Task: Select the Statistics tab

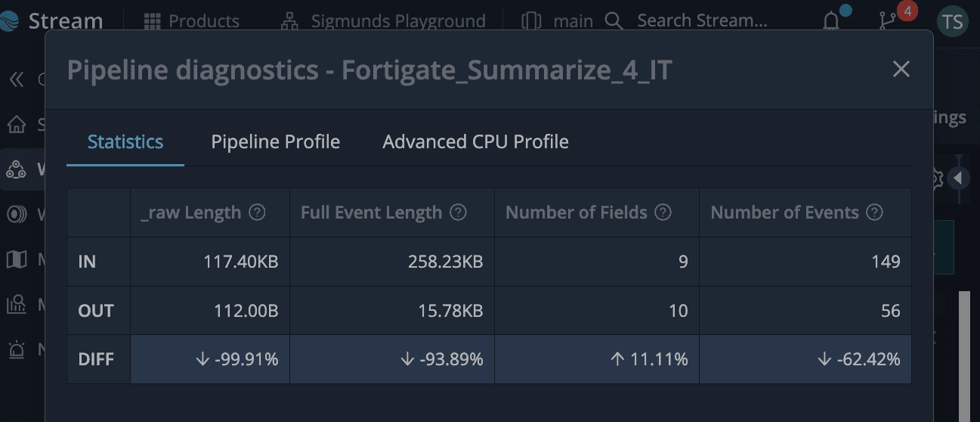Action: [125, 142]
